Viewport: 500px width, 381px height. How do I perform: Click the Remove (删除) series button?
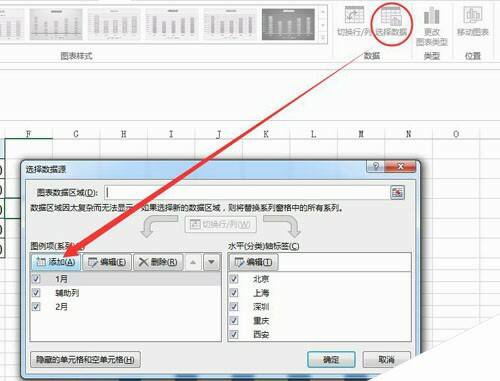(158, 262)
